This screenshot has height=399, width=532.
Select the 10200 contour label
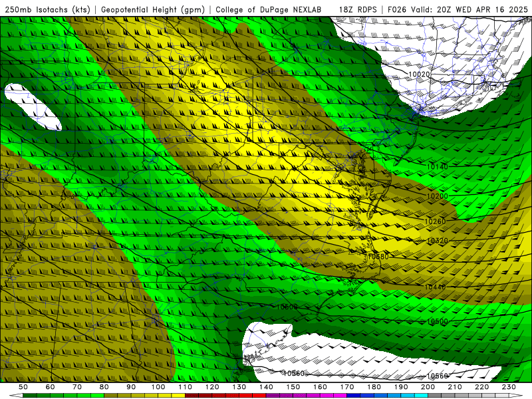coord(437,196)
